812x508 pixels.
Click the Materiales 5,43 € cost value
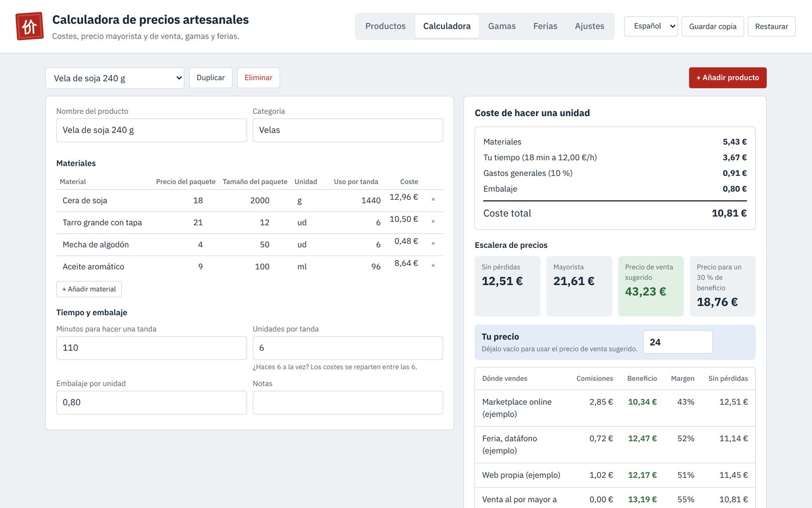[x=735, y=142]
